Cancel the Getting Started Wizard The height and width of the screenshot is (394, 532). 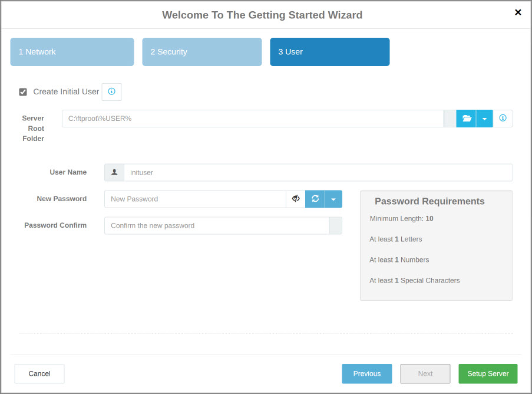pos(39,373)
